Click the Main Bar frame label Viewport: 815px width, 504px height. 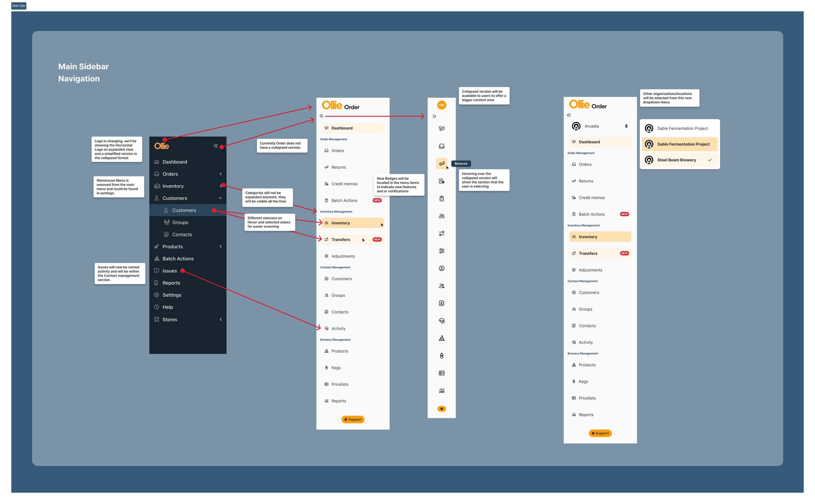(x=19, y=6)
